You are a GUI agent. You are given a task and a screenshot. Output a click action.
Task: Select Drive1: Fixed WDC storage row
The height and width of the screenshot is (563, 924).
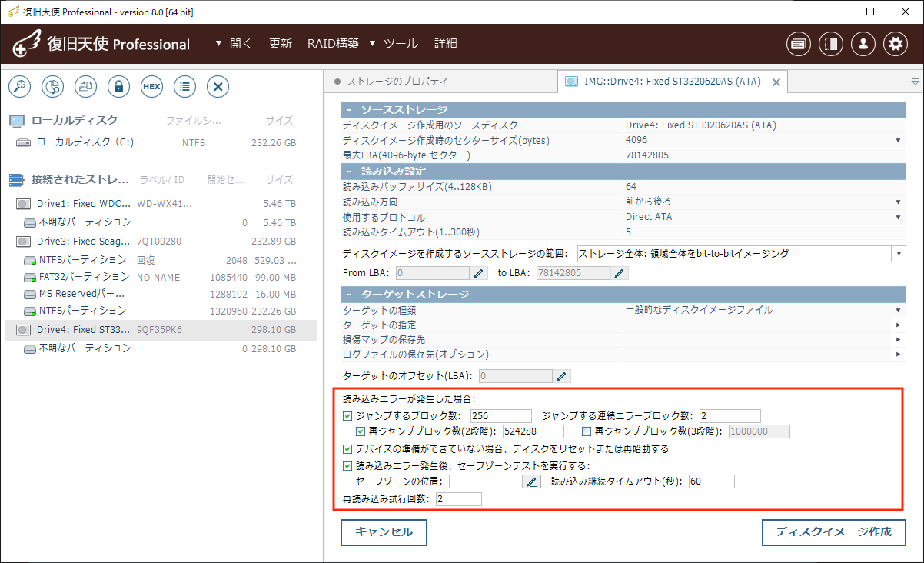pos(161,204)
